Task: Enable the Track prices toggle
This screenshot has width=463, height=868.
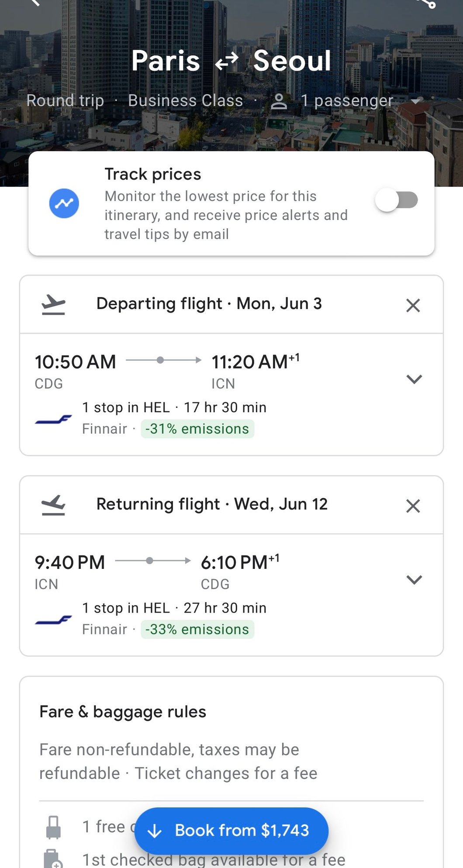Action: tap(396, 200)
